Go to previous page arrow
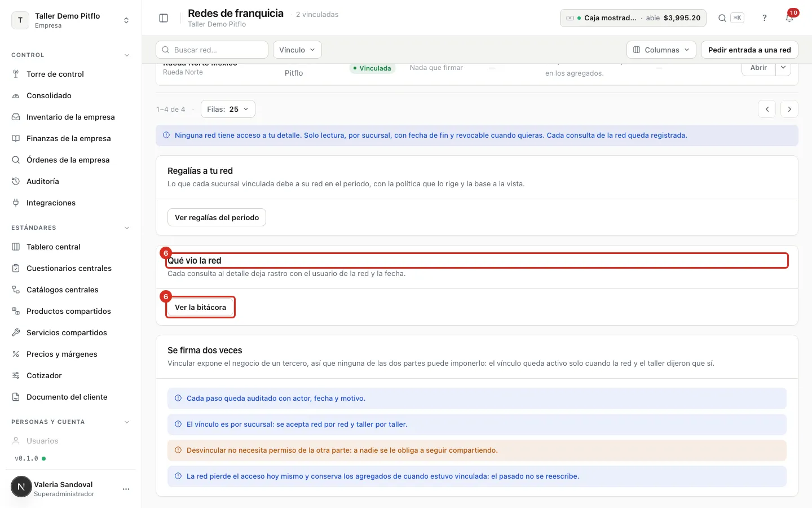 click(x=767, y=109)
